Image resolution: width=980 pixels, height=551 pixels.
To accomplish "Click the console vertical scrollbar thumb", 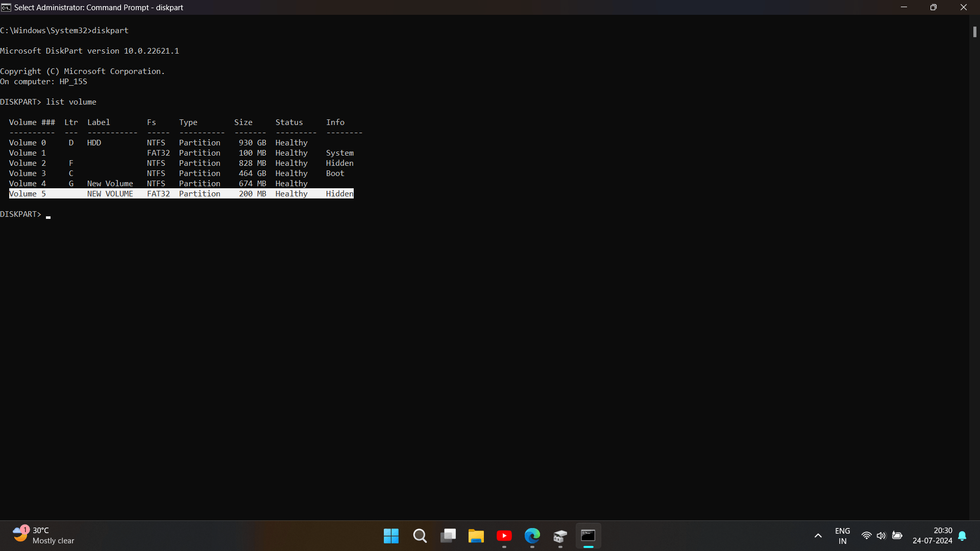I will click(x=974, y=32).
